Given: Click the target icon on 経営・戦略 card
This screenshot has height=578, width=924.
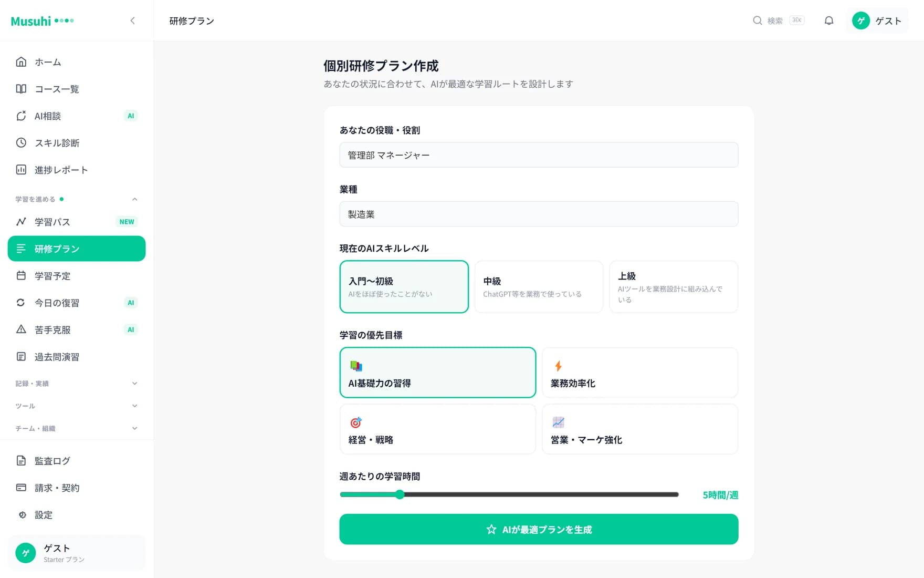Looking at the screenshot, I should coord(356,422).
